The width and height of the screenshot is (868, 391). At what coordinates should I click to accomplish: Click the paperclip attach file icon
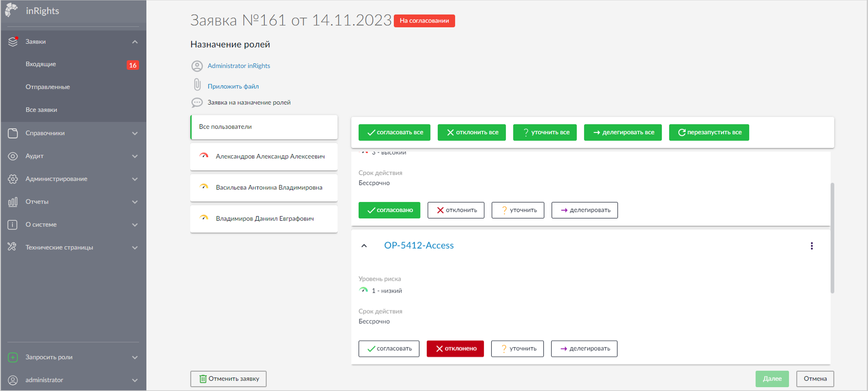pos(197,85)
